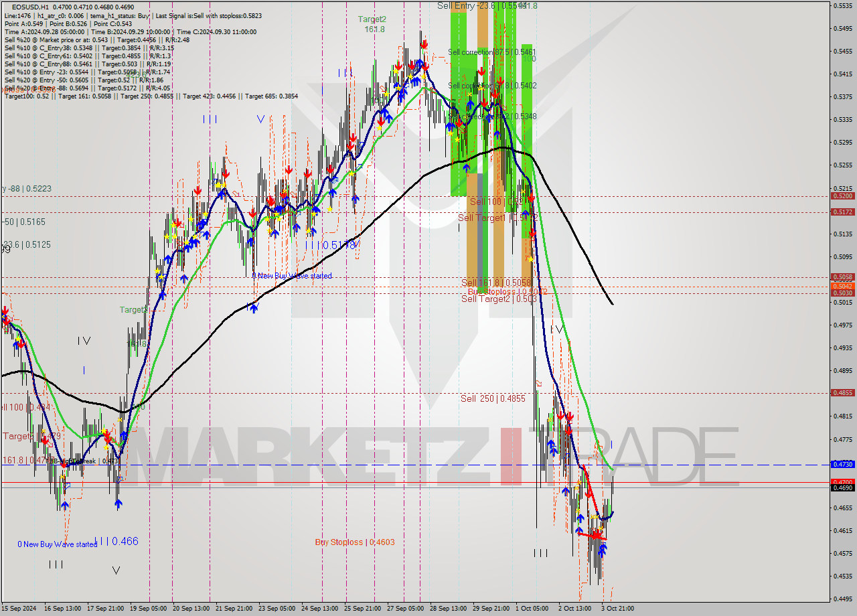Click the red 0.4700 price tag on axis

coord(842,481)
